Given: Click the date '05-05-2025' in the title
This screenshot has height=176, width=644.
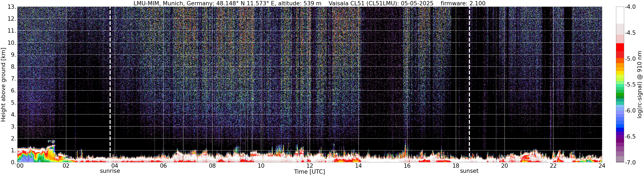Looking at the screenshot, I should 417,3.
